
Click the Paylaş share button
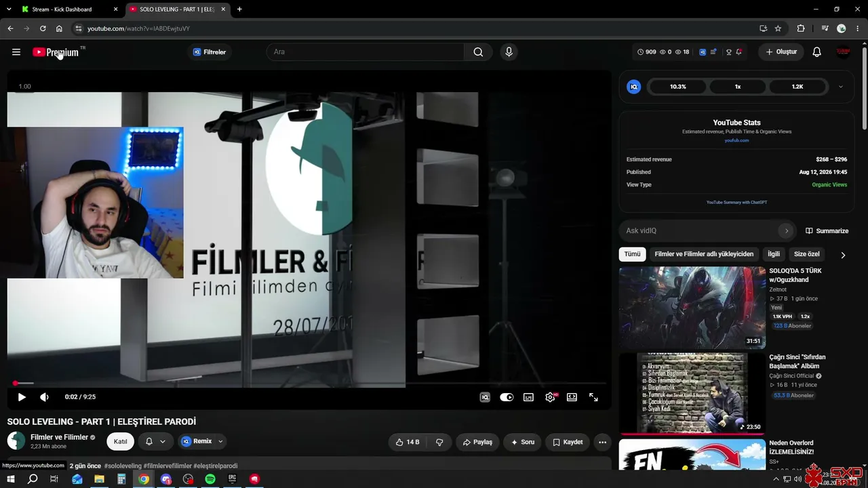[477, 442]
